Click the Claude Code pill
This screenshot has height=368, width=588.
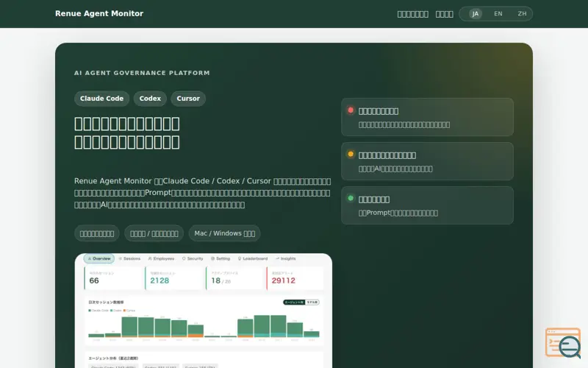click(x=101, y=99)
